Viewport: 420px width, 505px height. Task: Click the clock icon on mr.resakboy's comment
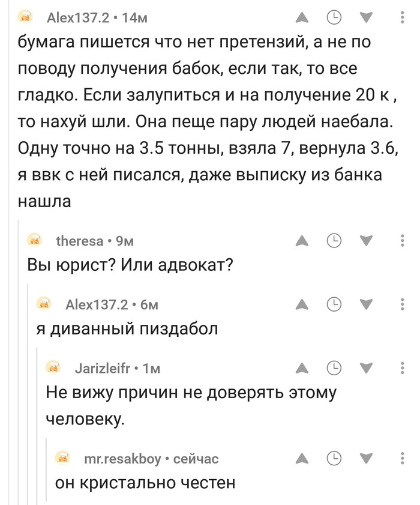pyautogui.click(x=334, y=458)
